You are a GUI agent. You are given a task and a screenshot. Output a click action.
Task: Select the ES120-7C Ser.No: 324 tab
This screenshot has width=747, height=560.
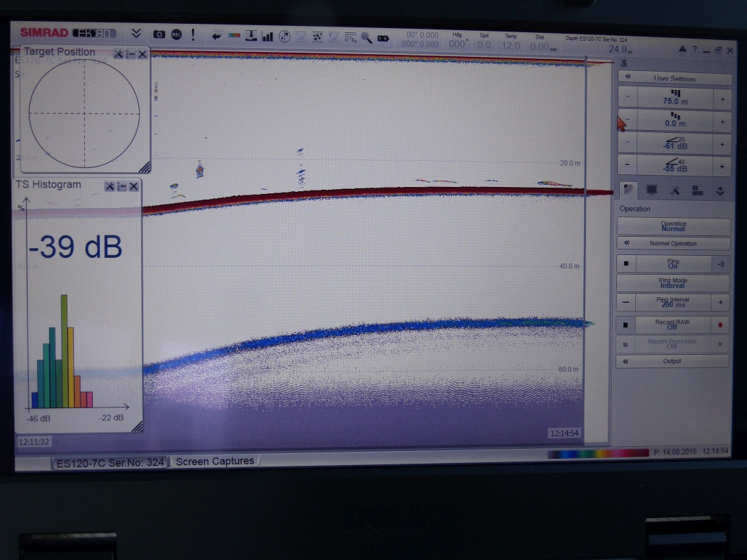tap(110, 463)
